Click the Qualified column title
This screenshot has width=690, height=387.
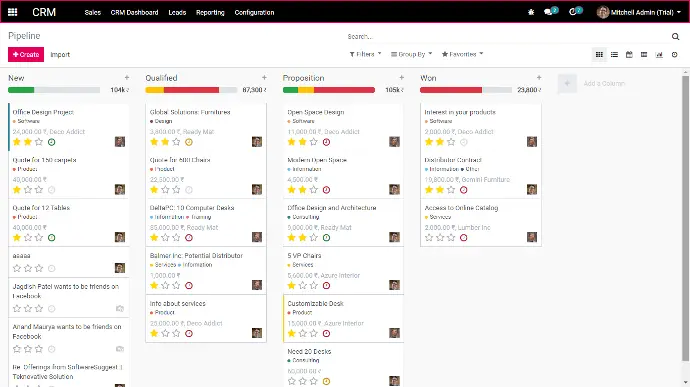pos(161,78)
